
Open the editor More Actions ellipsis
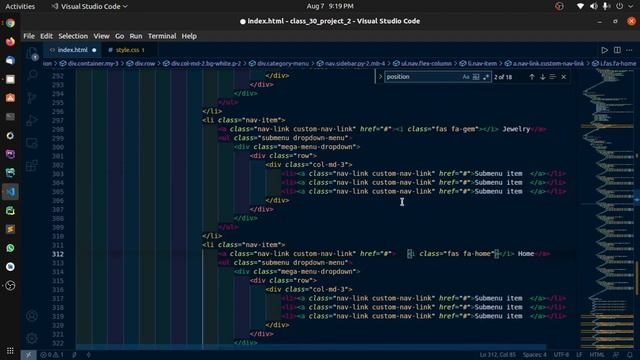[629, 50]
